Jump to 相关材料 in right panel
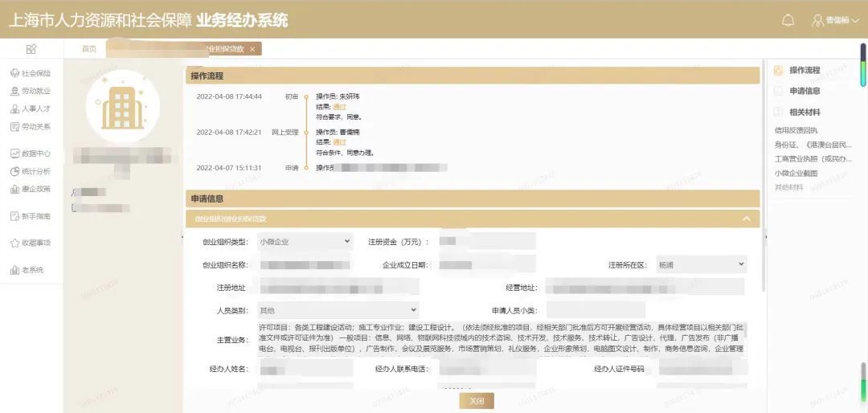Viewport: 868px width, 413px height. tap(805, 112)
